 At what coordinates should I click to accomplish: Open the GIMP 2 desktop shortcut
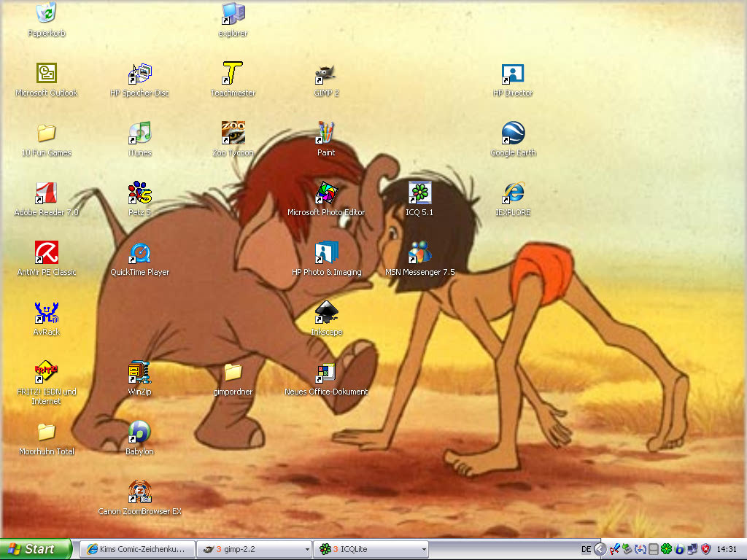326,74
